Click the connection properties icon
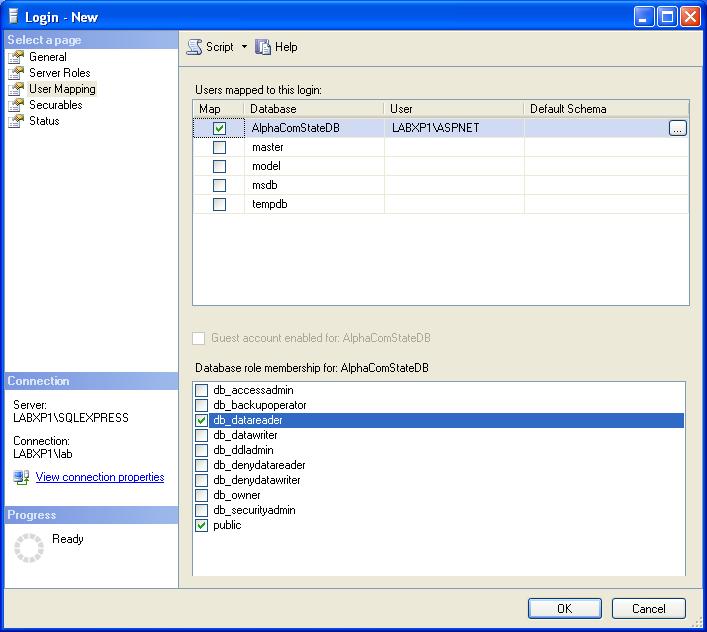The height and width of the screenshot is (632, 707). pyautogui.click(x=21, y=478)
